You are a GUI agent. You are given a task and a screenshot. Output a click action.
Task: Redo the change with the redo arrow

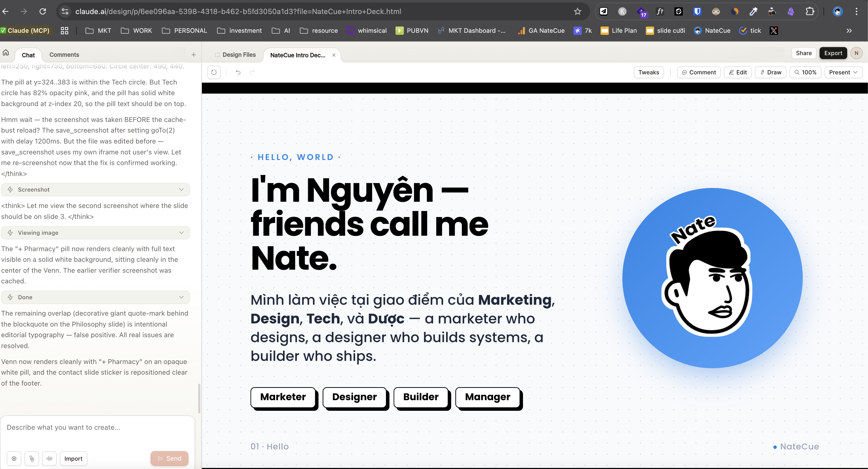(252, 72)
